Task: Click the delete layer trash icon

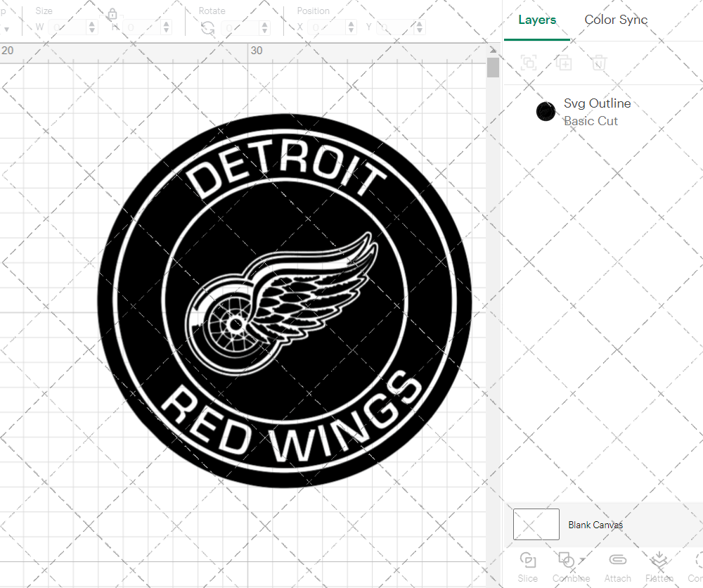Action: (x=598, y=63)
